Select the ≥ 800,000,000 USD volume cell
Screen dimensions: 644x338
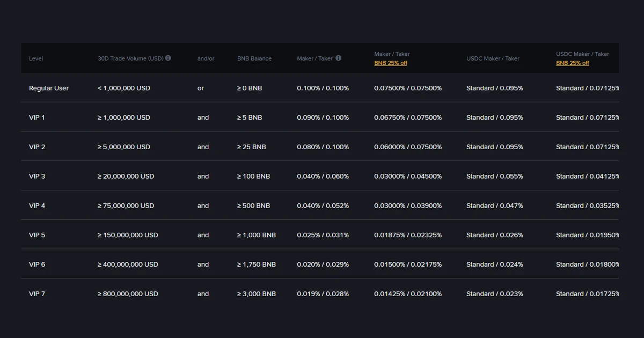(128, 294)
